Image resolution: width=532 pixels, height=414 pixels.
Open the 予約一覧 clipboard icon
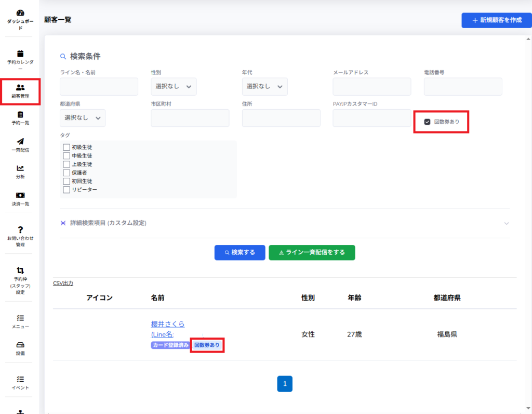click(x=20, y=114)
